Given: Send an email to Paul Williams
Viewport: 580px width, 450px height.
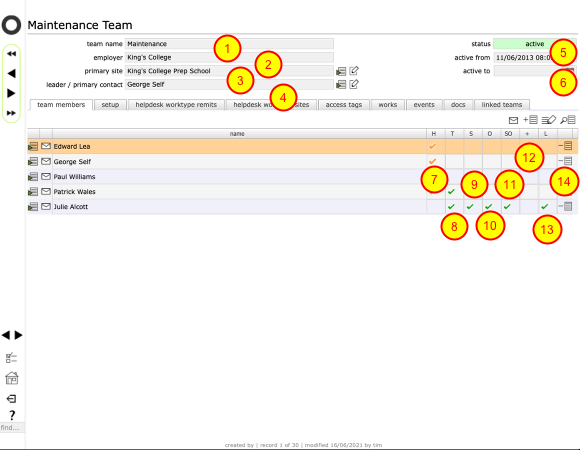Looking at the screenshot, I should (46, 176).
